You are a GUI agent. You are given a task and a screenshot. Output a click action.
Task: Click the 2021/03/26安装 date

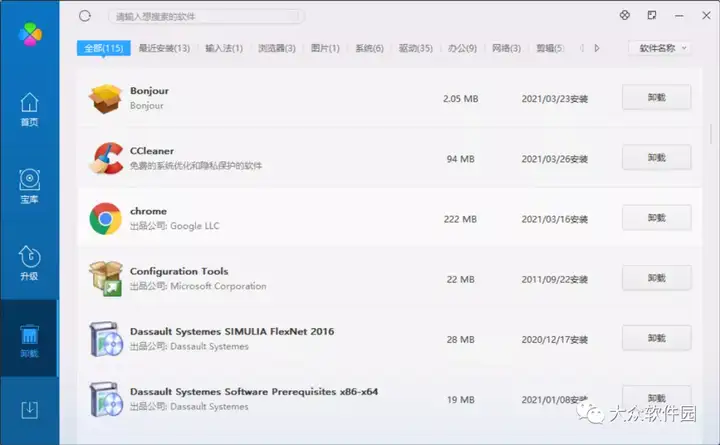pyautogui.click(x=555, y=159)
